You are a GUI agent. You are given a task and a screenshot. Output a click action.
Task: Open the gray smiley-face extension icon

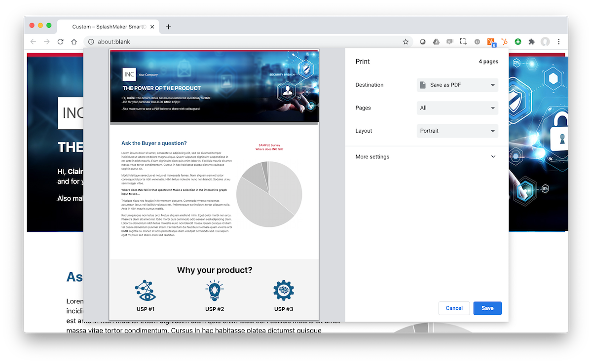(477, 42)
